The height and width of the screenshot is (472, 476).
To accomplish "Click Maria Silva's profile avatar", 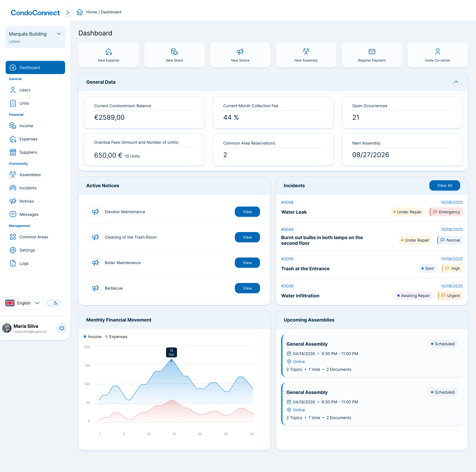I will [x=7, y=328].
